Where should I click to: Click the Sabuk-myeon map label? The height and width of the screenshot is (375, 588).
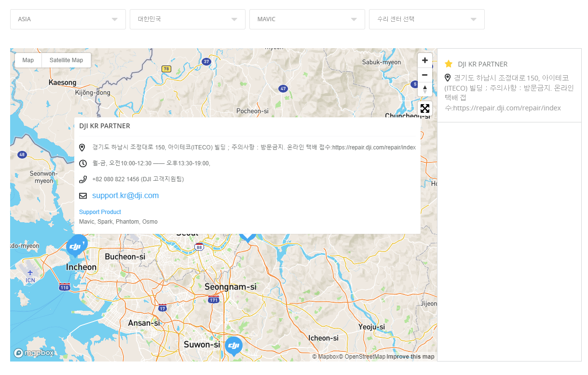[x=382, y=62]
